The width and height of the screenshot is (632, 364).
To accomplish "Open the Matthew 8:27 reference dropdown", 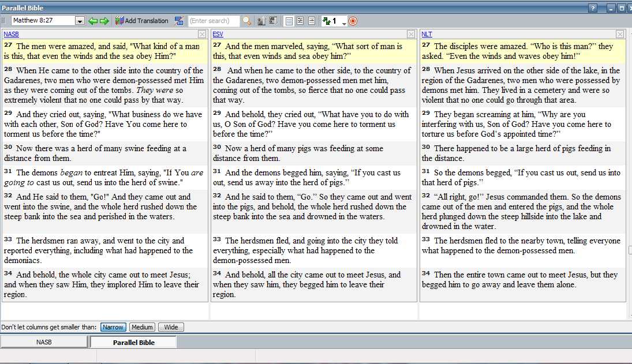I will point(80,21).
